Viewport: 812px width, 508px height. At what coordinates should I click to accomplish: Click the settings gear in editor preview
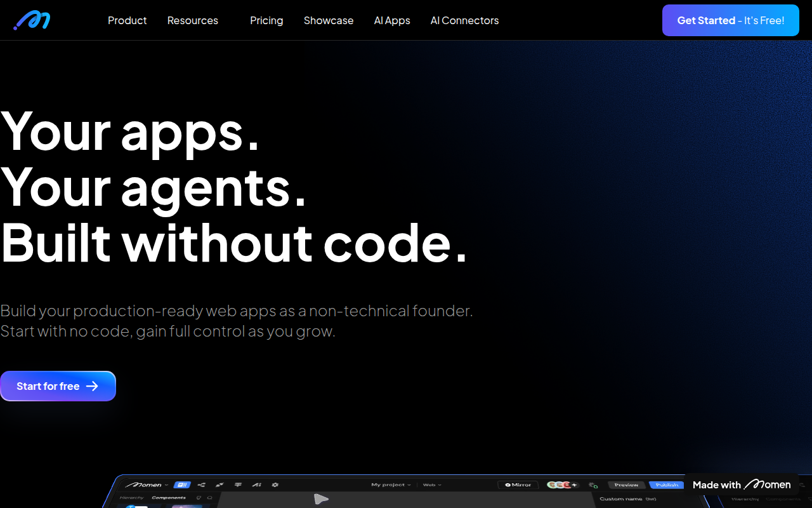point(275,485)
